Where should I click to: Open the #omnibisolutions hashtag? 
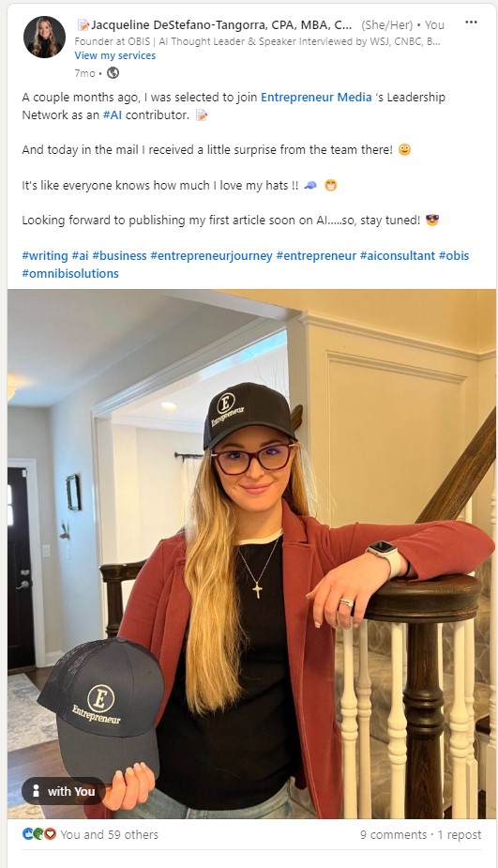click(70, 273)
